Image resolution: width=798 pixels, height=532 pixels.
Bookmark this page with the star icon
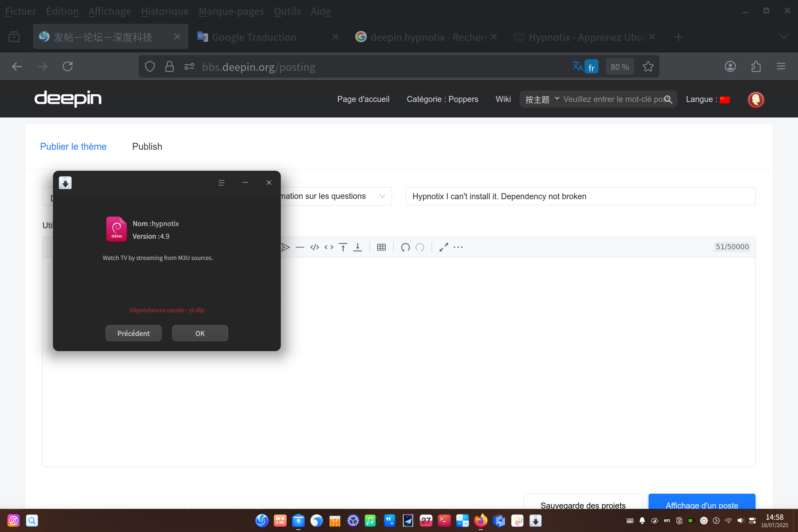648,66
